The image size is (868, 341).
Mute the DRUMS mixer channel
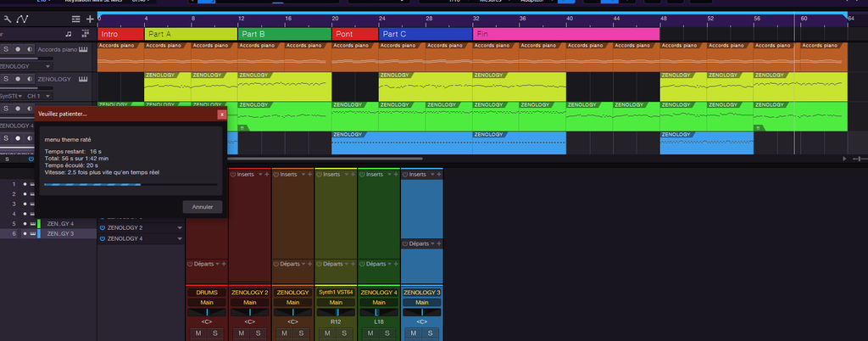point(200,333)
